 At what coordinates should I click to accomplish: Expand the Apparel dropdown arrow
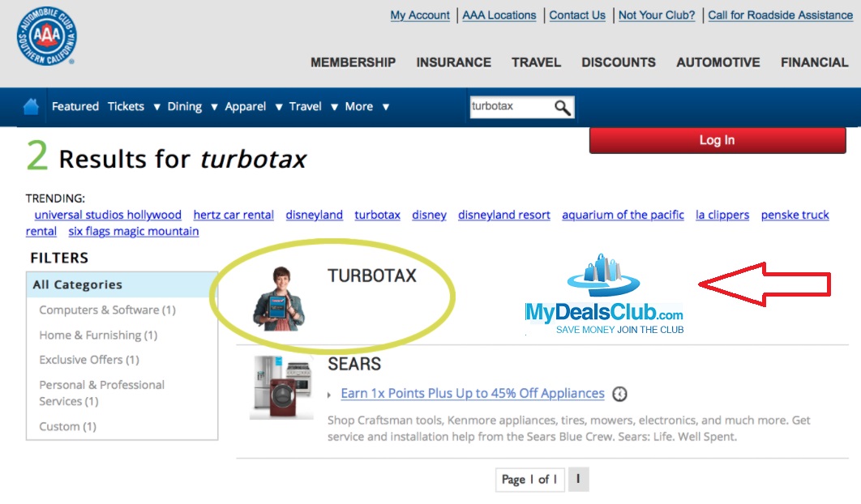(279, 107)
